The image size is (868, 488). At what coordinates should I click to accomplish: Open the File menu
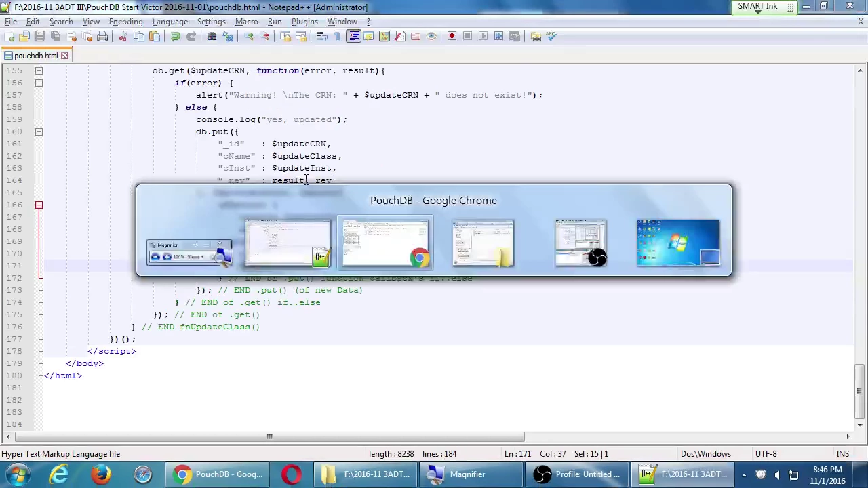pyautogui.click(x=11, y=22)
